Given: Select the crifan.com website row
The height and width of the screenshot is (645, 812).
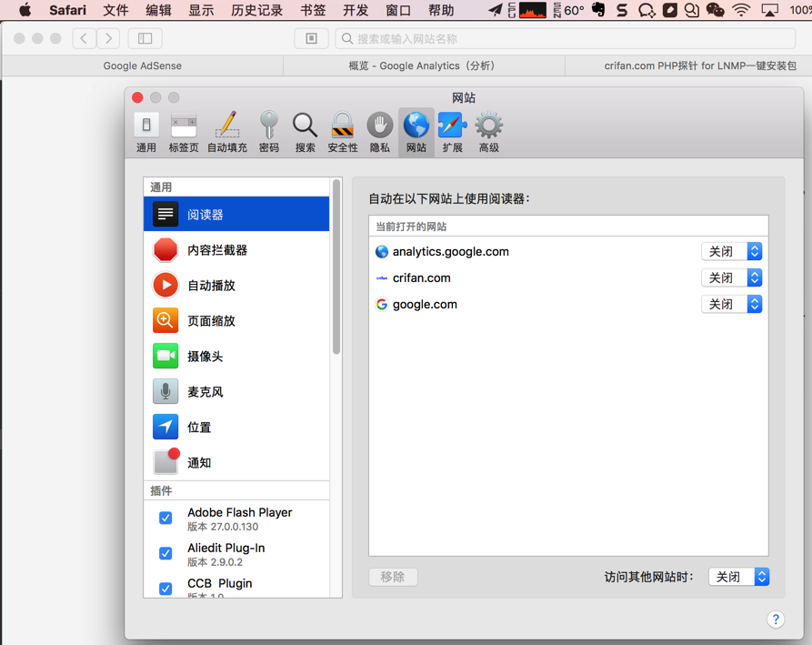Looking at the screenshot, I should tap(568, 277).
